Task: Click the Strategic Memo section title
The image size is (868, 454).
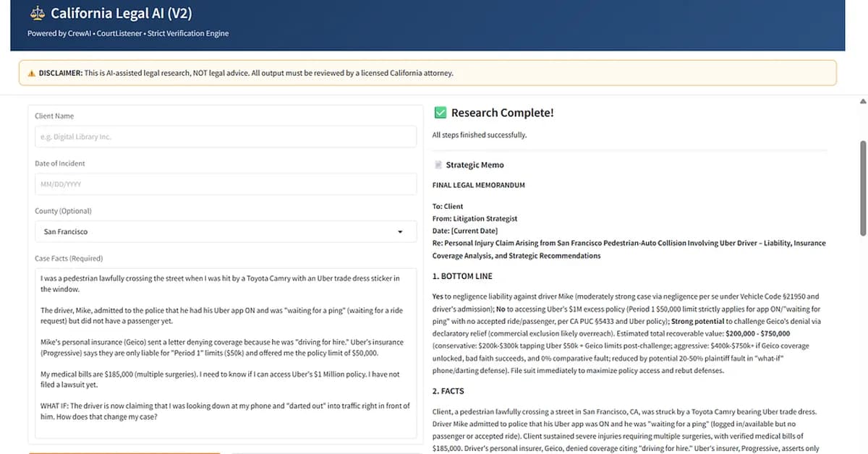Action: (x=475, y=165)
